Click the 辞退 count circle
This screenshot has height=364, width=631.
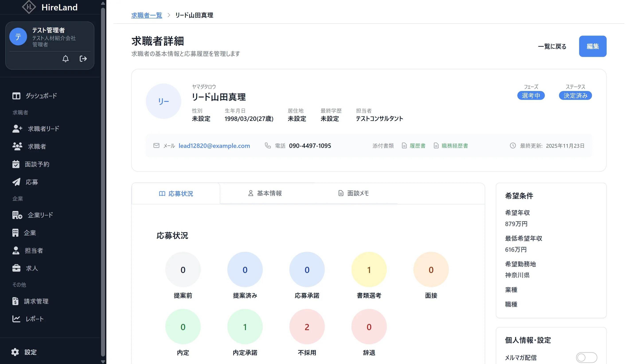[369, 327]
